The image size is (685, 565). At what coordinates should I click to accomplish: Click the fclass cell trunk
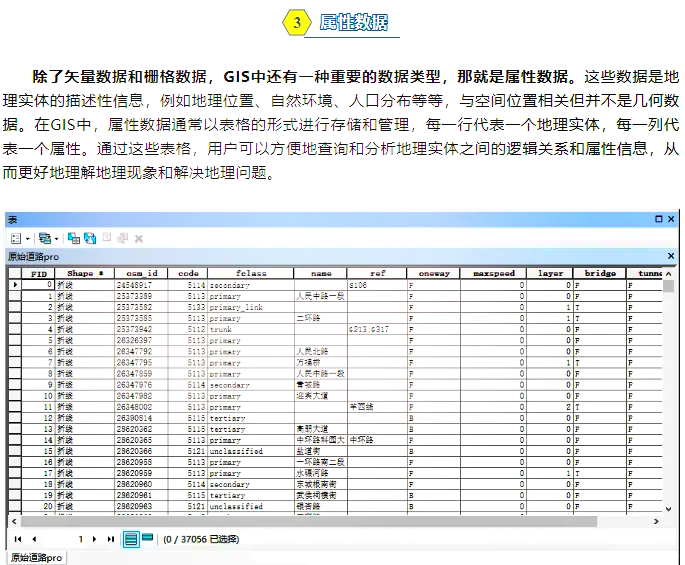click(x=251, y=329)
